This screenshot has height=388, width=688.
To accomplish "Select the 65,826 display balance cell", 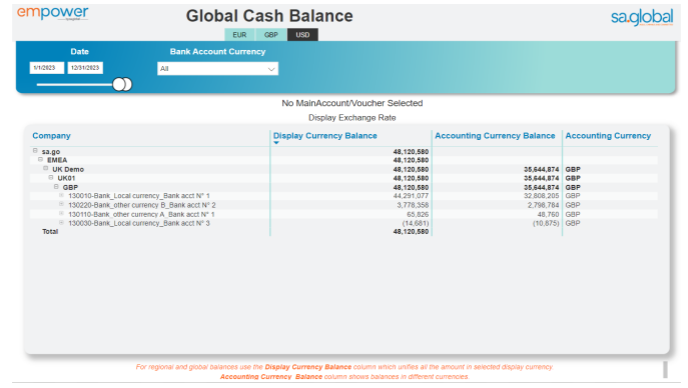I will click(x=418, y=214).
